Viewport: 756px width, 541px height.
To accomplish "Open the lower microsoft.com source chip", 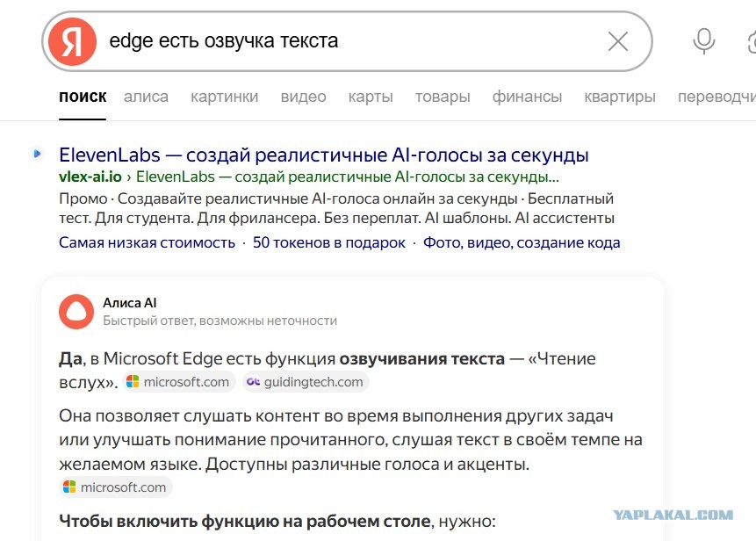I will pos(116,487).
